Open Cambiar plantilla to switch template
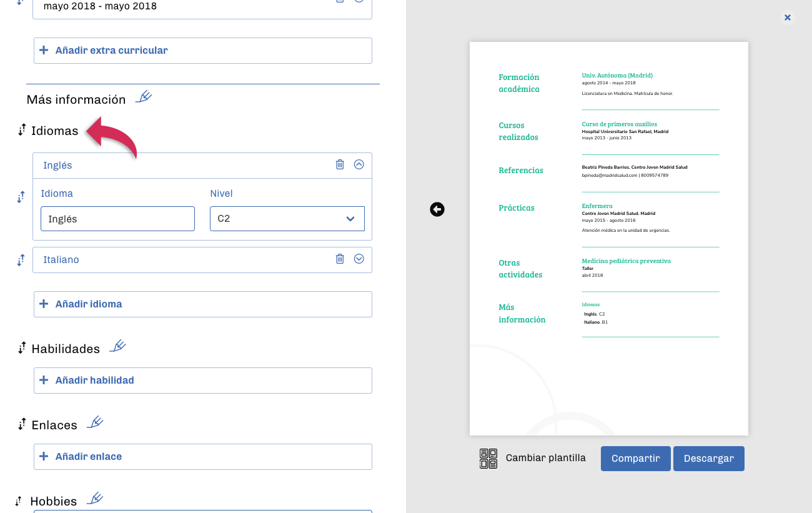The width and height of the screenshot is (812, 513). pyautogui.click(x=533, y=458)
